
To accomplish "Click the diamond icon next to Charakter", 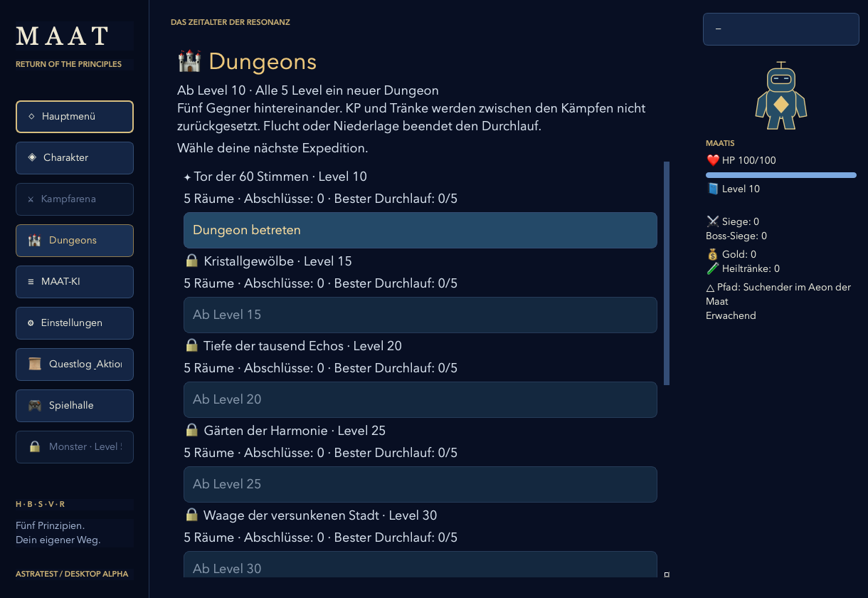I will coord(32,157).
